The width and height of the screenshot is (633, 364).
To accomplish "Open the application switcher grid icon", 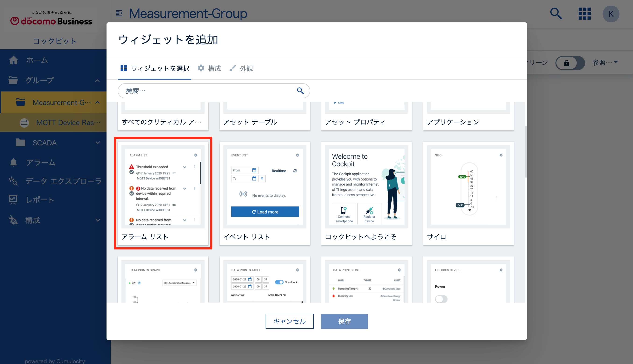I will (x=584, y=14).
